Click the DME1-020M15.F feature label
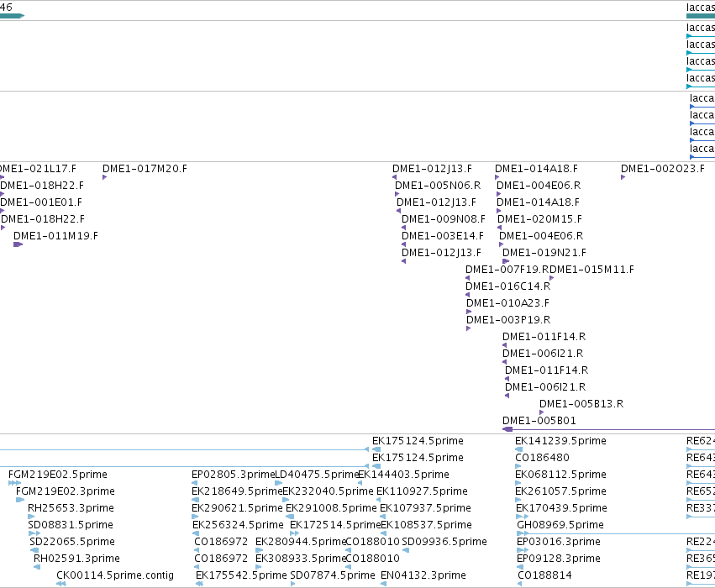Image resolution: width=715 pixels, height=588 pixels. click(x=539, y=219)
